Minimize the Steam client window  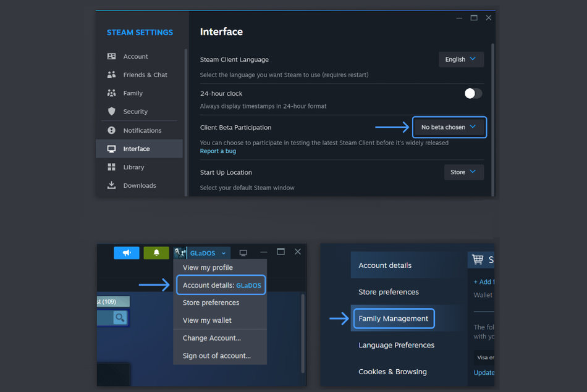click(264, 252)
